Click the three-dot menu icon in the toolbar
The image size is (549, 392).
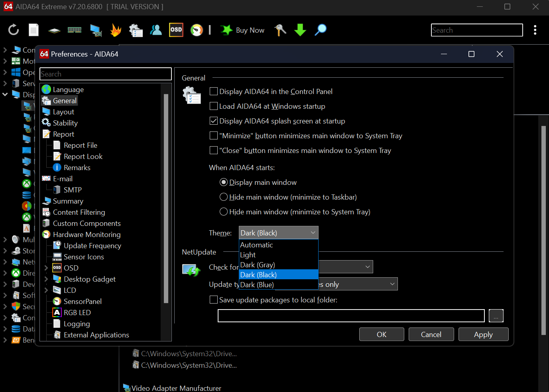pyautogui.click(x=535, y=30)
